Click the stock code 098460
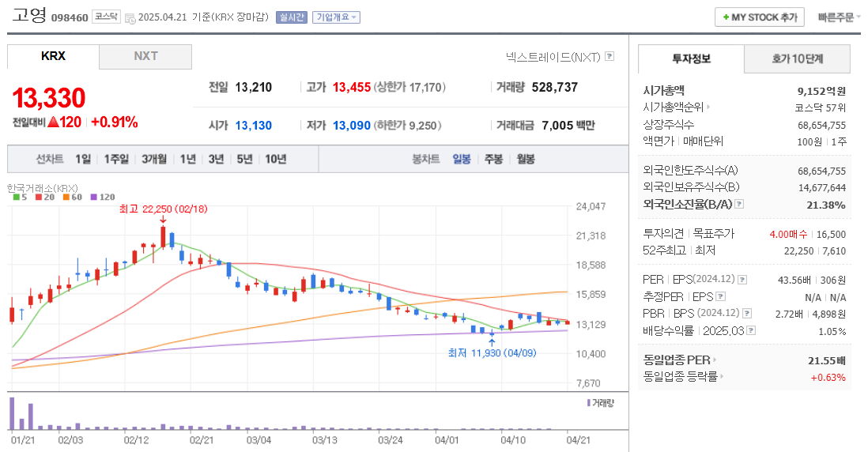This screenshot has width=868, height=452. 70,17
